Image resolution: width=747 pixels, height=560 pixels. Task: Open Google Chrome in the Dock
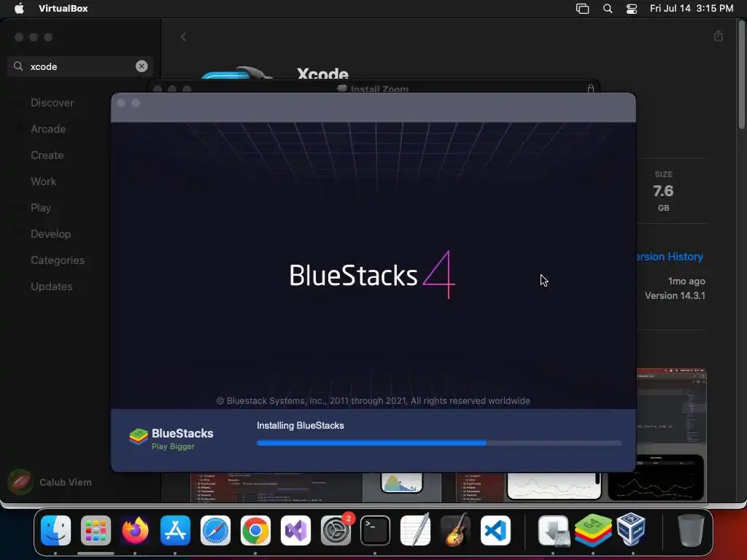(255, 530)
